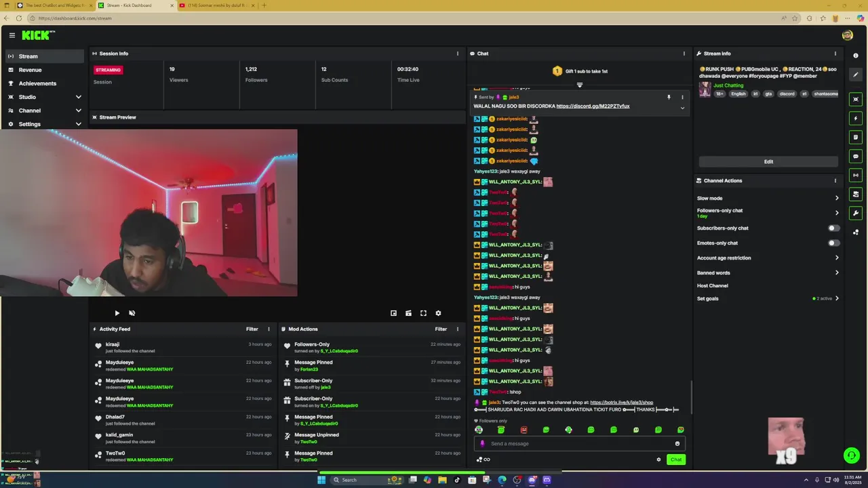868x488 pixels.
Task: Toggle stream info wrench icon in right rail
Action: (856, 213)
